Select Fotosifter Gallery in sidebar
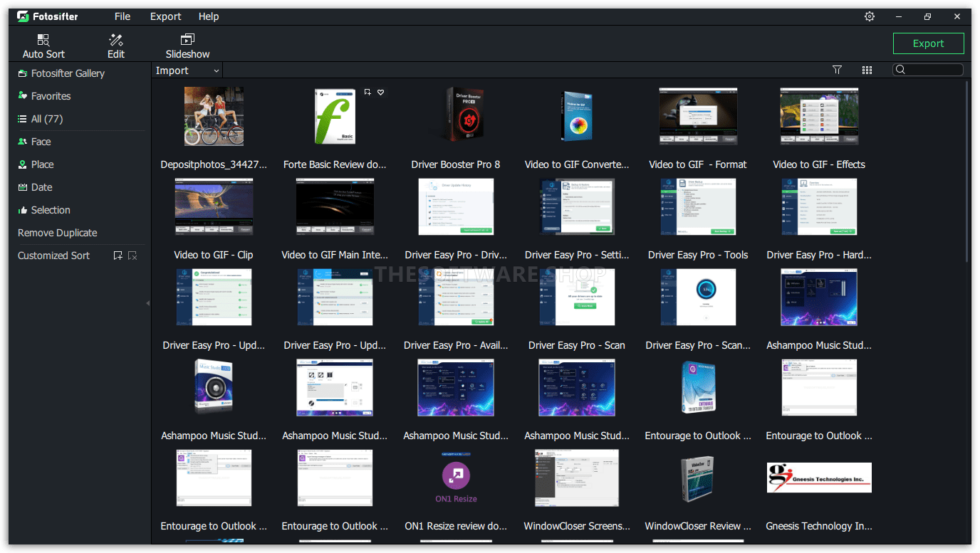Image resolution: width=980 pixels, height=553 pixels. 61,73
